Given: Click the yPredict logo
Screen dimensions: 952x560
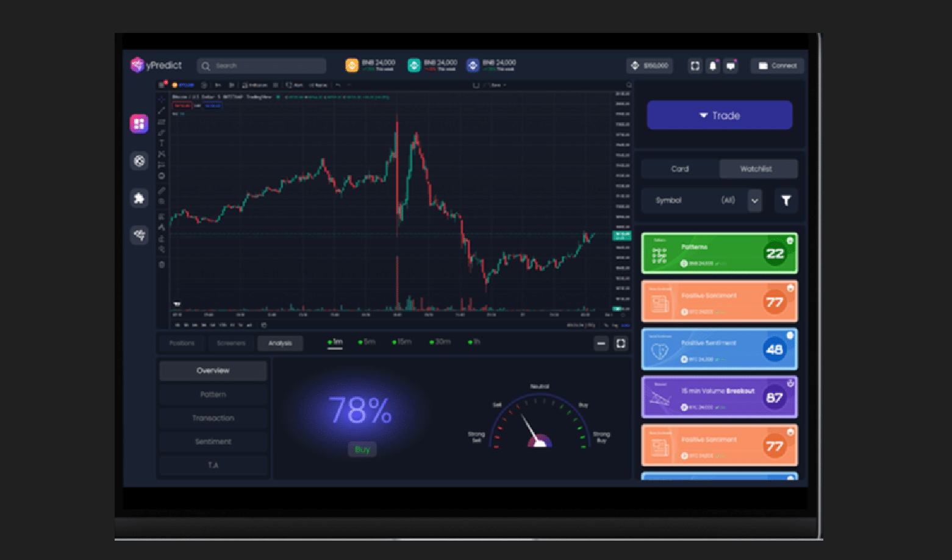Looking at the screenshot, I should 156,65.
